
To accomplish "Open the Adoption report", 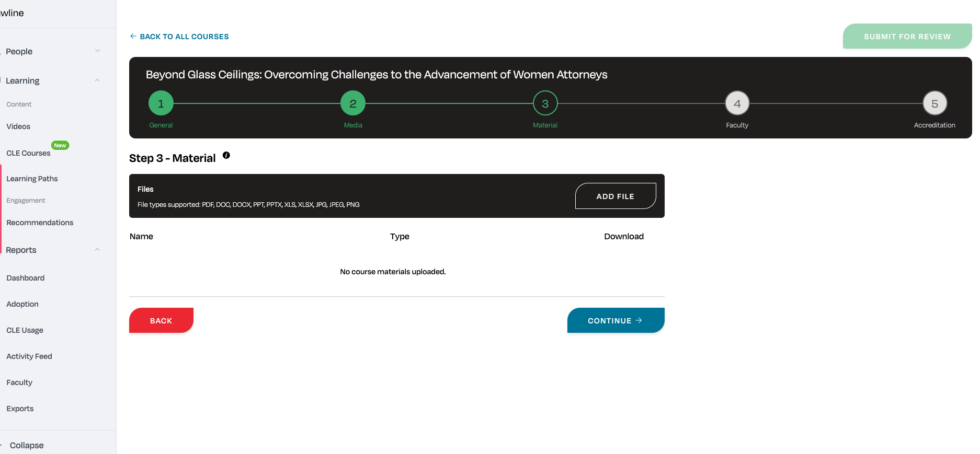I will 22,304.
